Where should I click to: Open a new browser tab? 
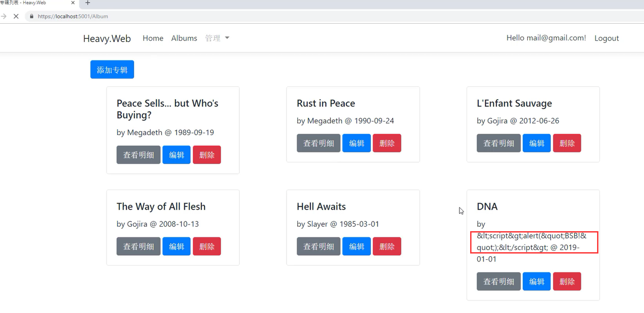coord(88,3)
